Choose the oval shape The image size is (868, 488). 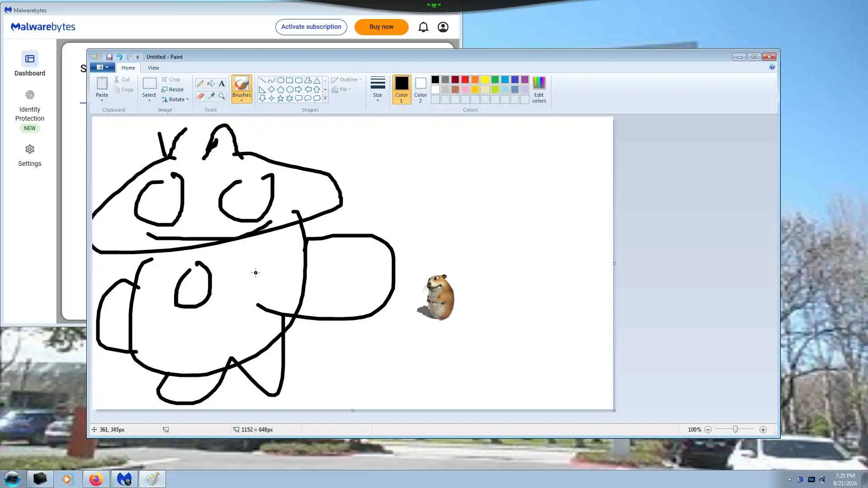[280, 80]
